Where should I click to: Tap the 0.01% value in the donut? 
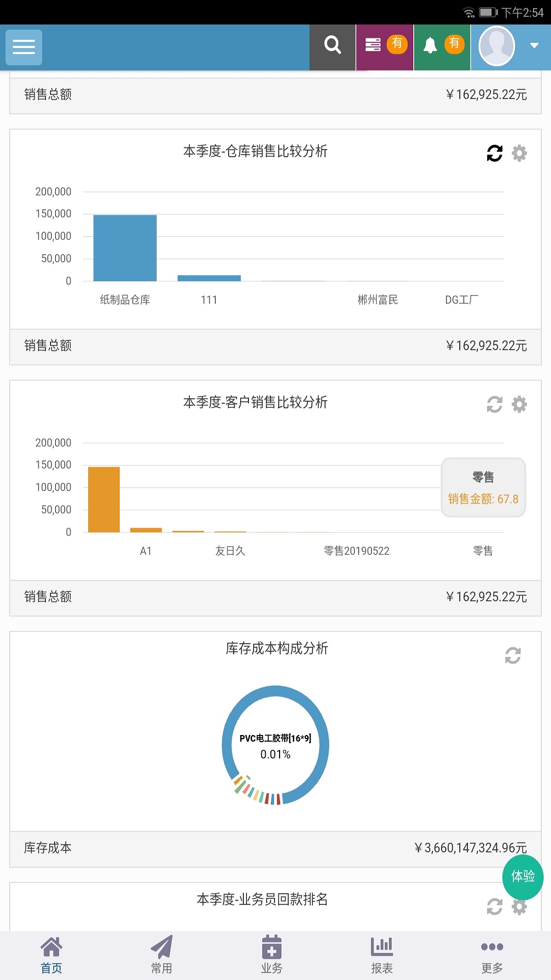coord(275,754)
